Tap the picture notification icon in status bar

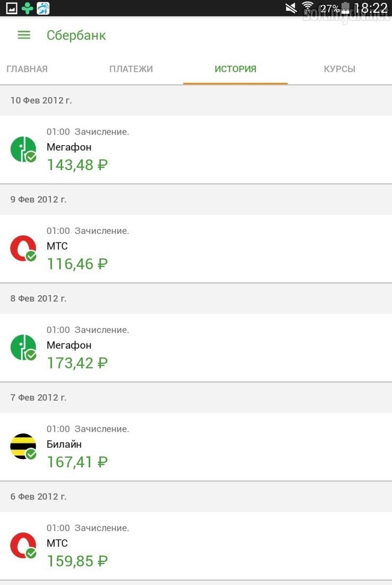12,8
